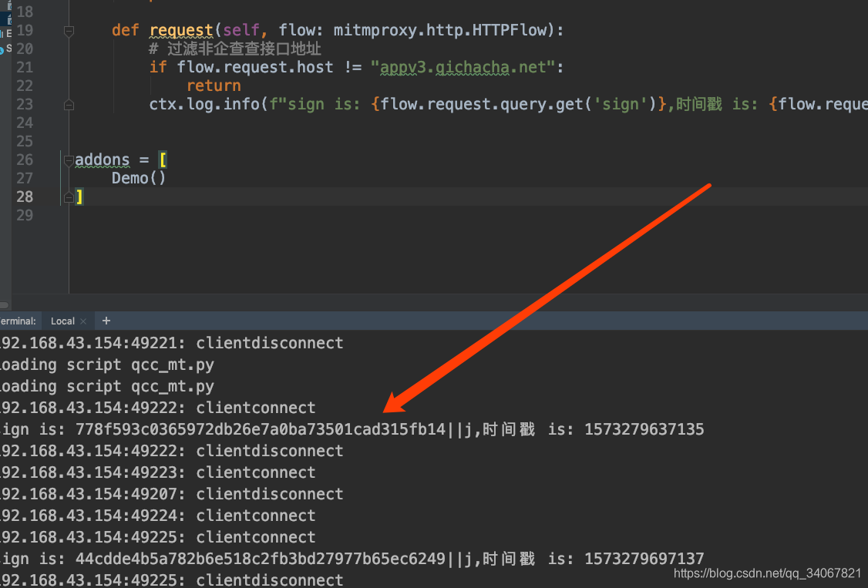
Task: Click the Chinese comment on line 20
Action: [x=234, y=49]
